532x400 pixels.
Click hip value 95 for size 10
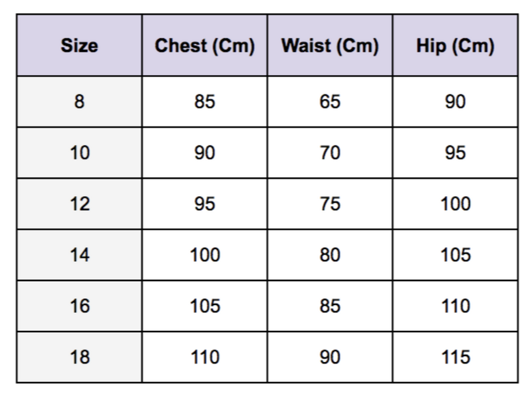456,153
